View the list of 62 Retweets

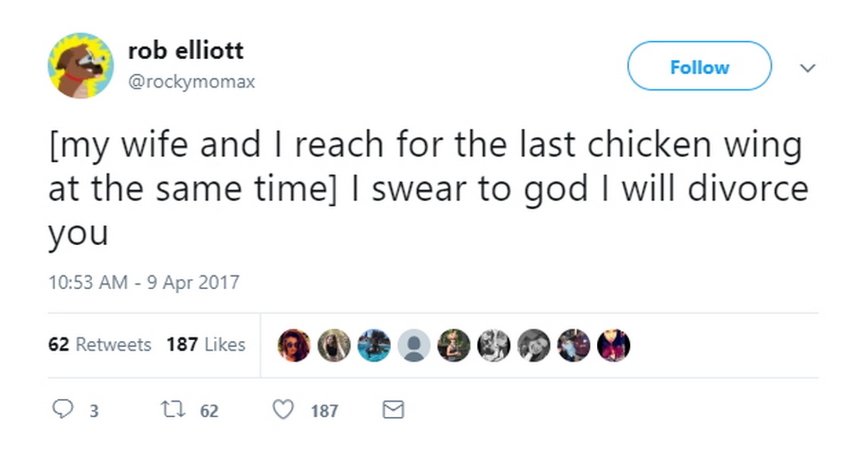coord(100,345)
